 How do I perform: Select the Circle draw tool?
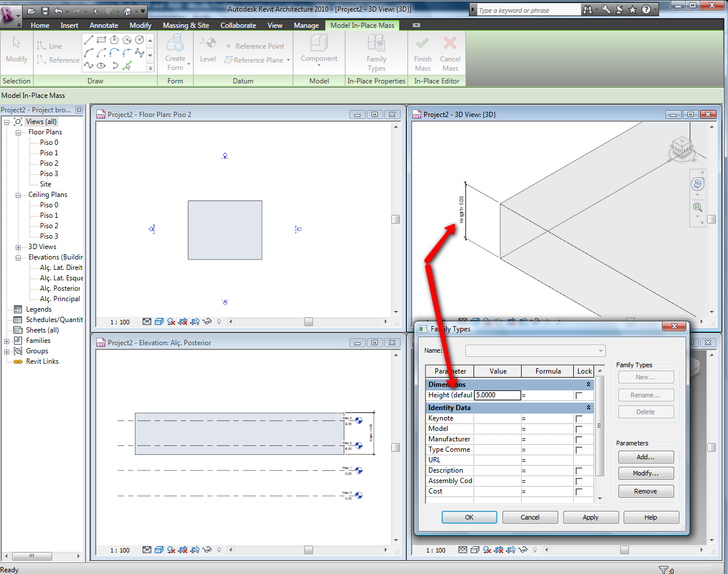(140, 40)
